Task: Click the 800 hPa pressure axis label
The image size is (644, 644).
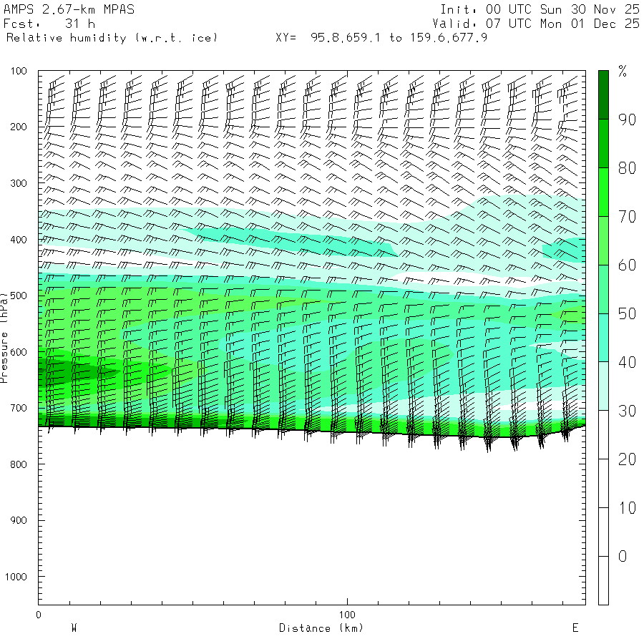Action: [19, 464]
